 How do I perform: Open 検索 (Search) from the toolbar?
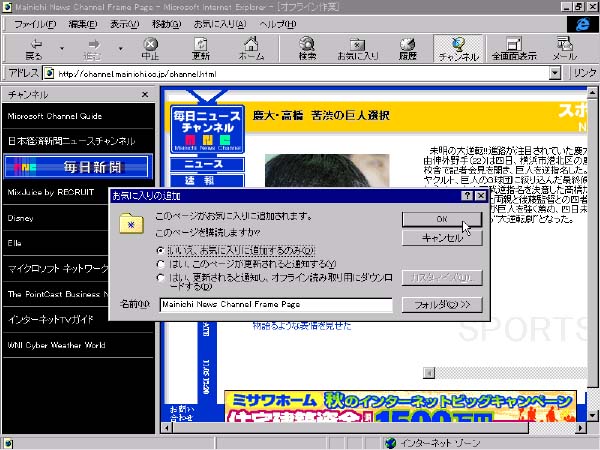307,49
